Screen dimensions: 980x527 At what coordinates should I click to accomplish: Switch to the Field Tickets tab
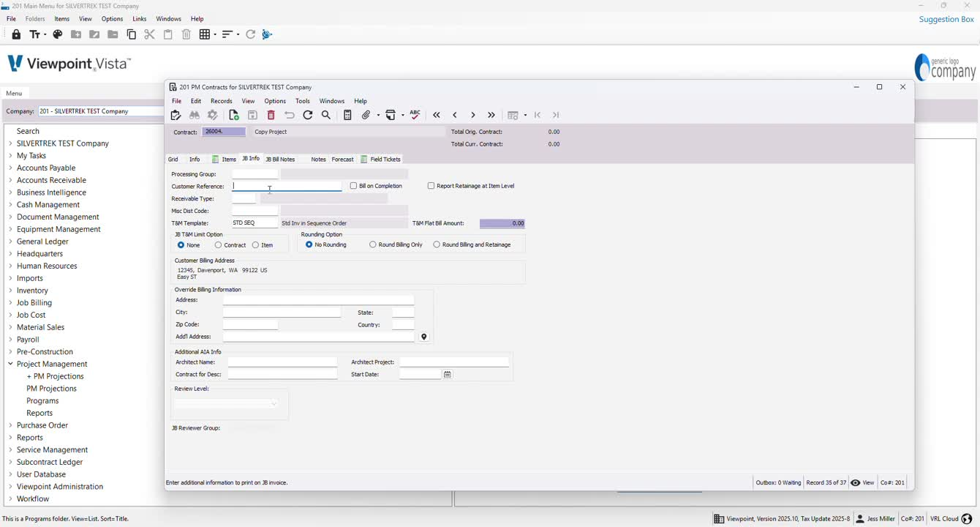tap(380, 160)
